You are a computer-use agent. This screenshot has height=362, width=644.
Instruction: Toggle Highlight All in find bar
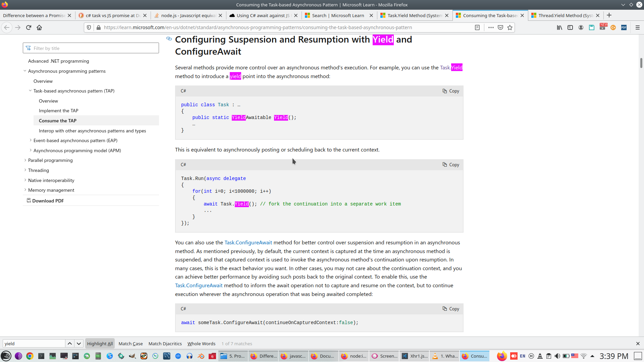[x=100, y=344]
